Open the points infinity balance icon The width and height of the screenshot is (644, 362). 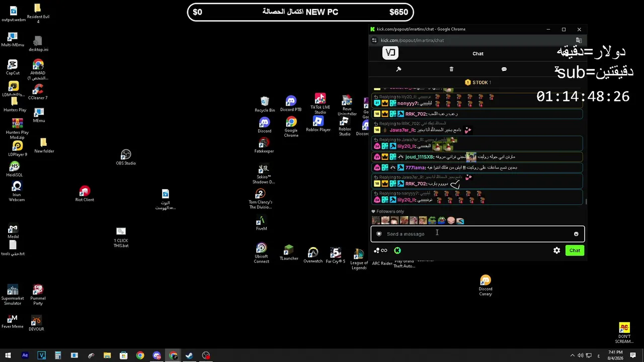pyautogui.click(x=381, y=250)
